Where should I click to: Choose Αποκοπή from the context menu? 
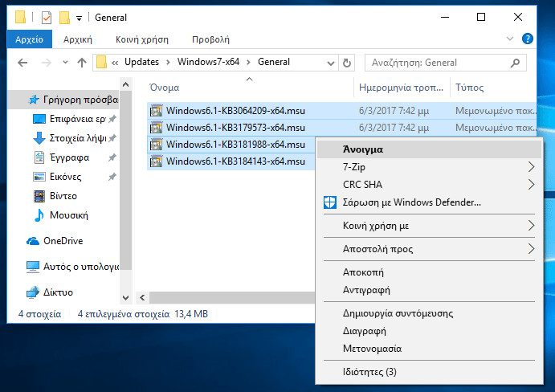tap(429, 272)
